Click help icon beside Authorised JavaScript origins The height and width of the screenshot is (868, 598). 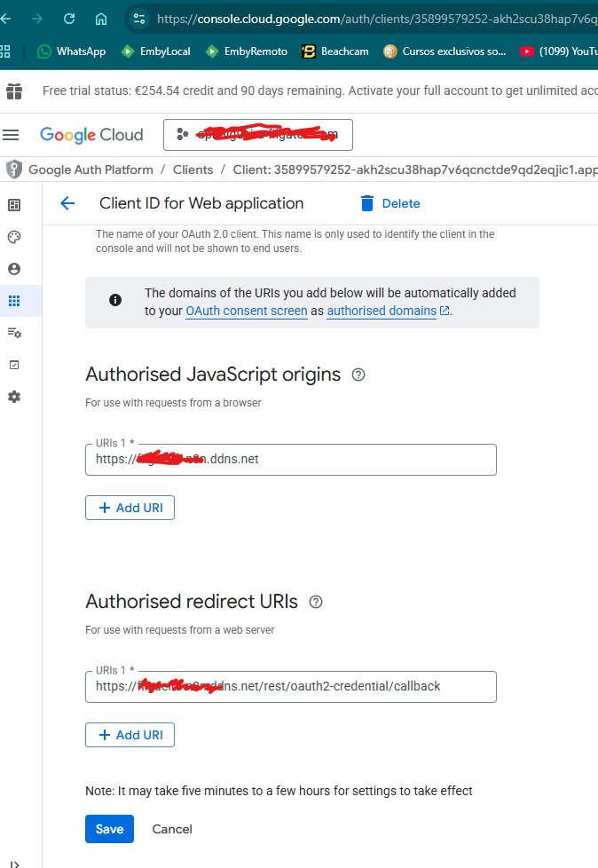pyautogui.click(x=358, y=375)
